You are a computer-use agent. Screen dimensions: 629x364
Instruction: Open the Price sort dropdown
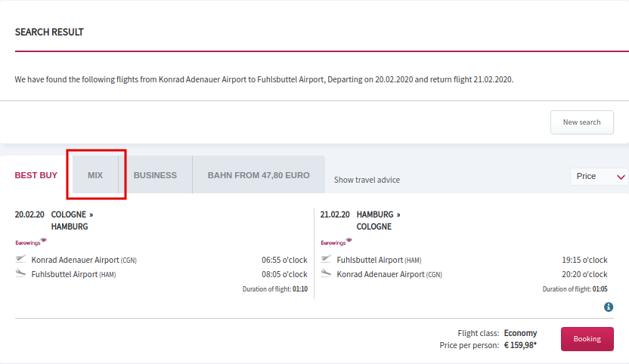pos(600,177)
